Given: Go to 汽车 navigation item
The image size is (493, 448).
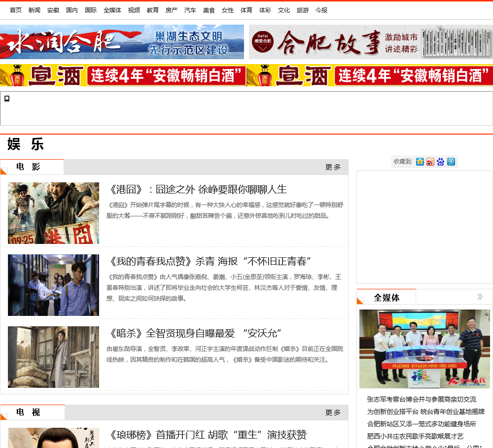Looking at the screenshot, I should click(190, 10).
